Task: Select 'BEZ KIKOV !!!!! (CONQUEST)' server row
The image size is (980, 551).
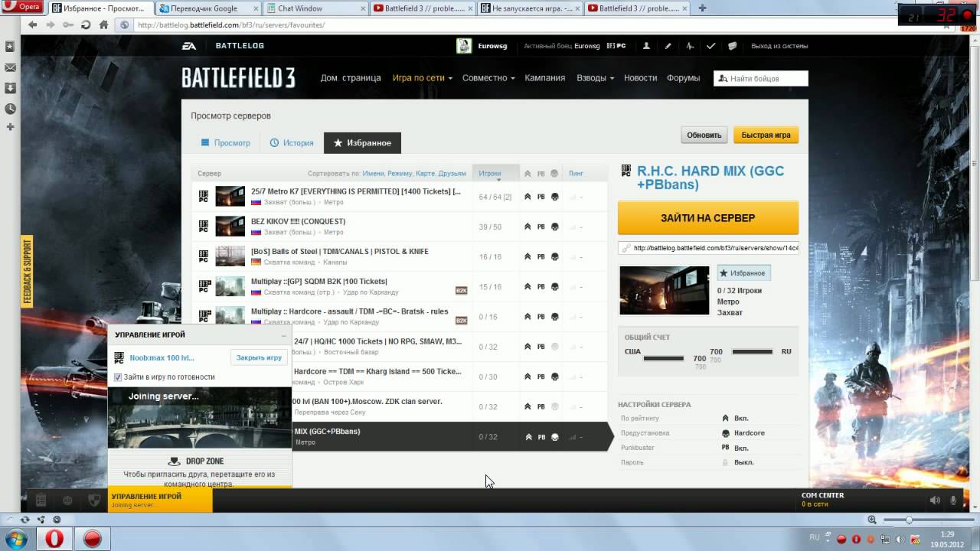Action: click(399, 227)
